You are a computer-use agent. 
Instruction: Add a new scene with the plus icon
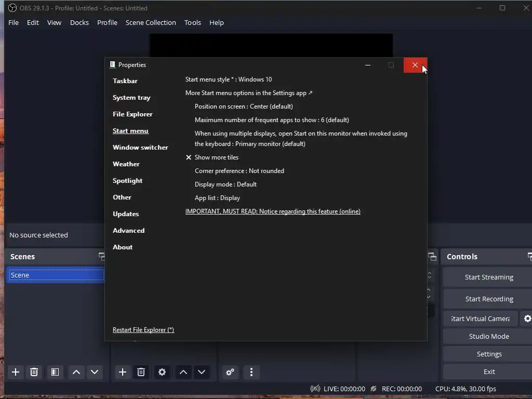15,372
